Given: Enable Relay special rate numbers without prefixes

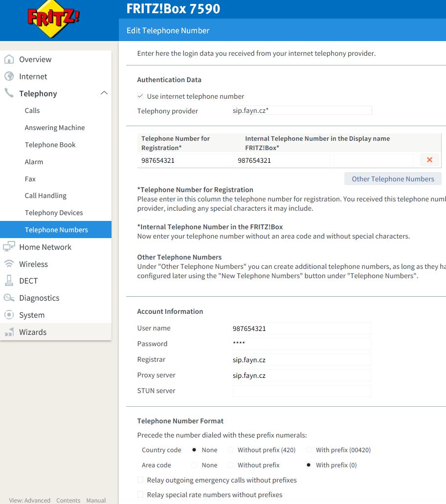Looking at the screenshot, I should click(140, 494).
